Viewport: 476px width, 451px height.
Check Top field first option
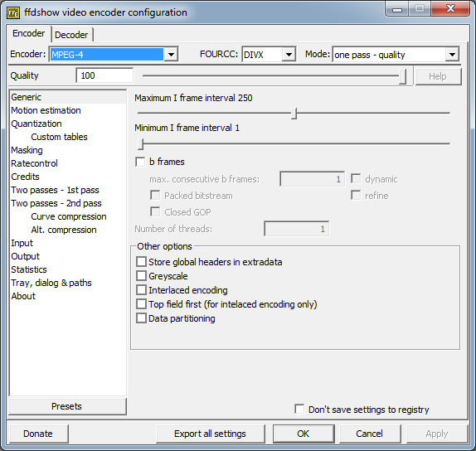141,304
